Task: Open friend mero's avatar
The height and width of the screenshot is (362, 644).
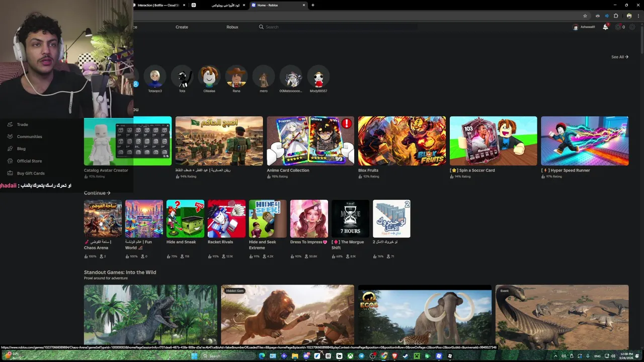Action: pyautogui.click(x=264, y=77)
